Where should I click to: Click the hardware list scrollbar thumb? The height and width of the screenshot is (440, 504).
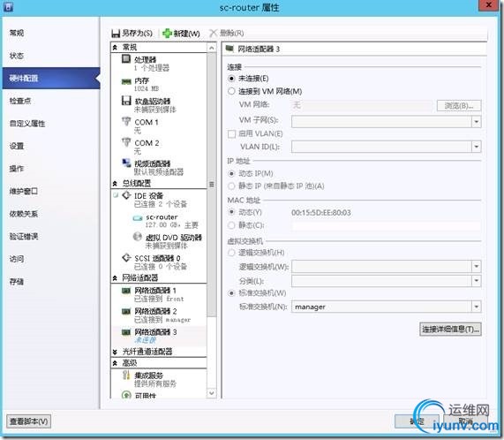(x=212, y=185)
